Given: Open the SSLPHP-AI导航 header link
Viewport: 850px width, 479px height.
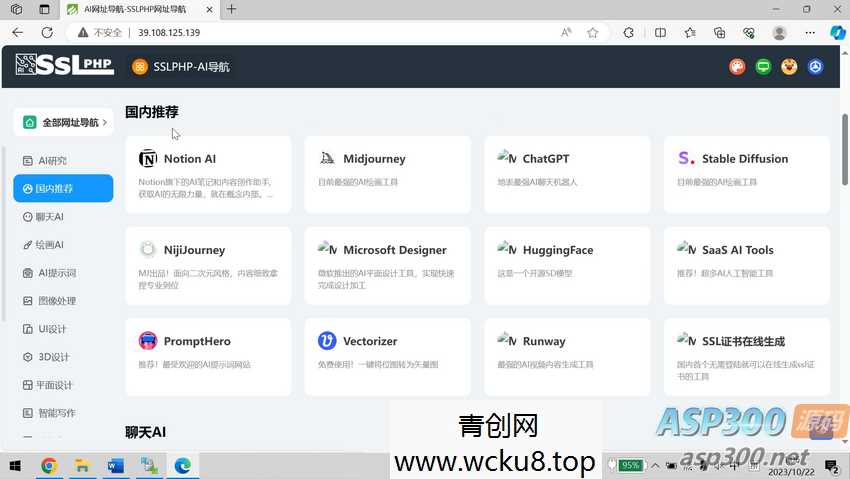Looking at the screenshot, I should click(x=181, y=67).
